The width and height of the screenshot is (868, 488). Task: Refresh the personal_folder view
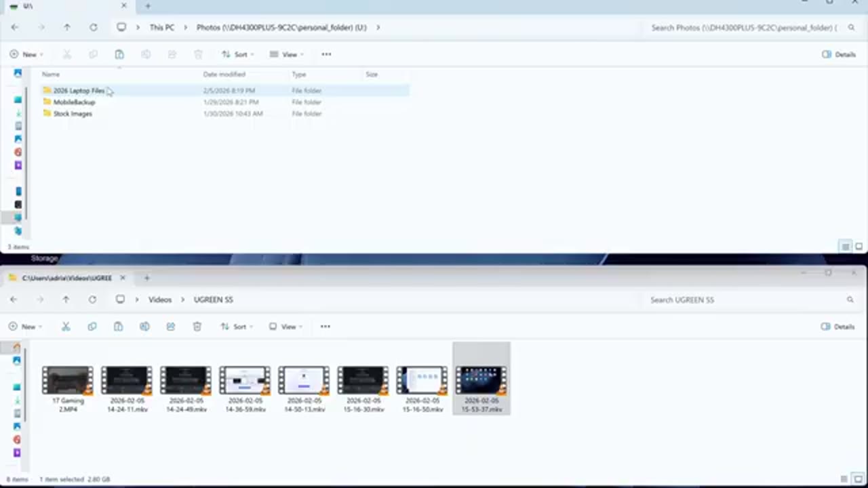click(x=93, y=27)
